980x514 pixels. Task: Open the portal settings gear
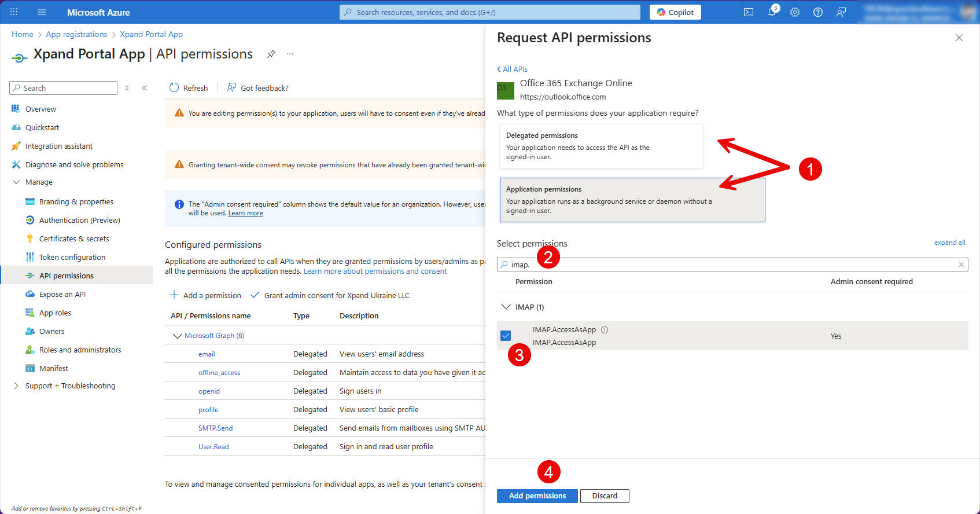click(x=795, y=12)
